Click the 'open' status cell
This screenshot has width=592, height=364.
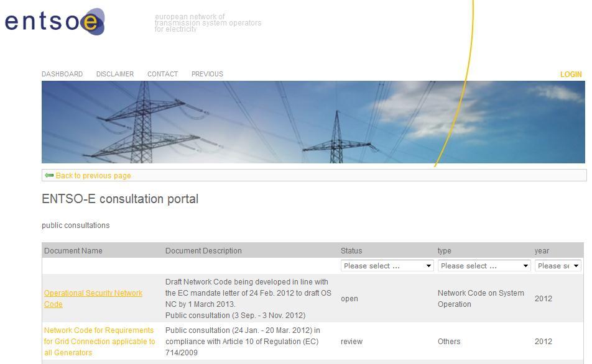[349, 298]
